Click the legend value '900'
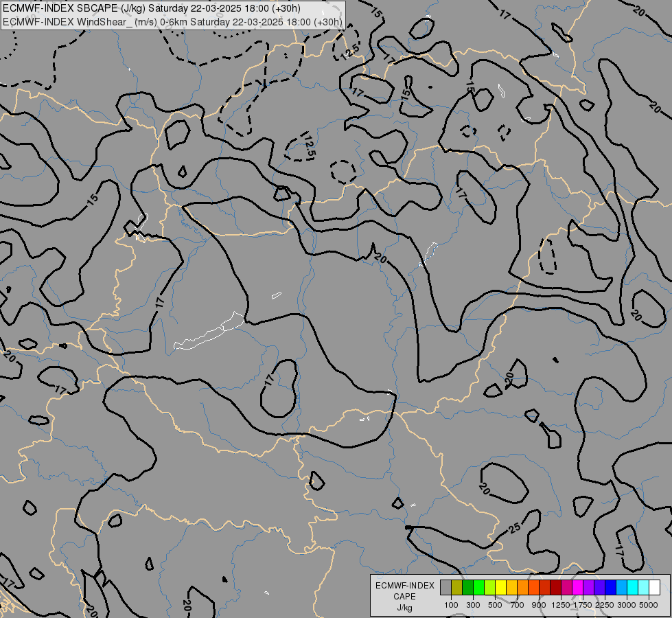 [x=539, y=605]
